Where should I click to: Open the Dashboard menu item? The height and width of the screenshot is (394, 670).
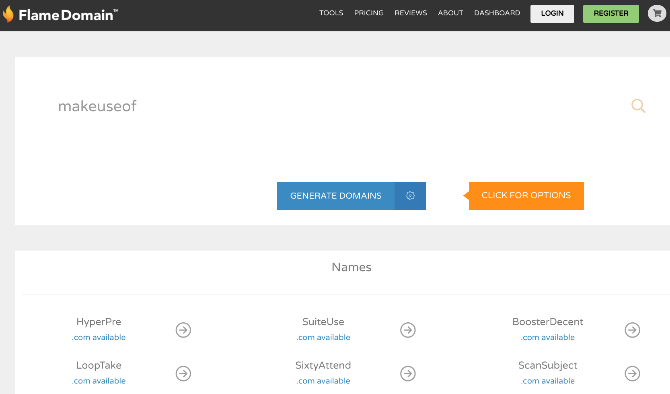(497, 13)
